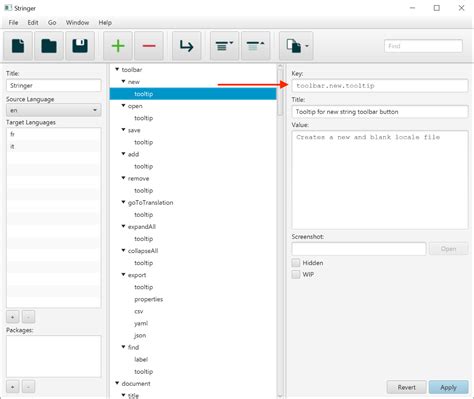
Task: Click the Key field toolbar.new.tooltip
Action: point(380,86)
